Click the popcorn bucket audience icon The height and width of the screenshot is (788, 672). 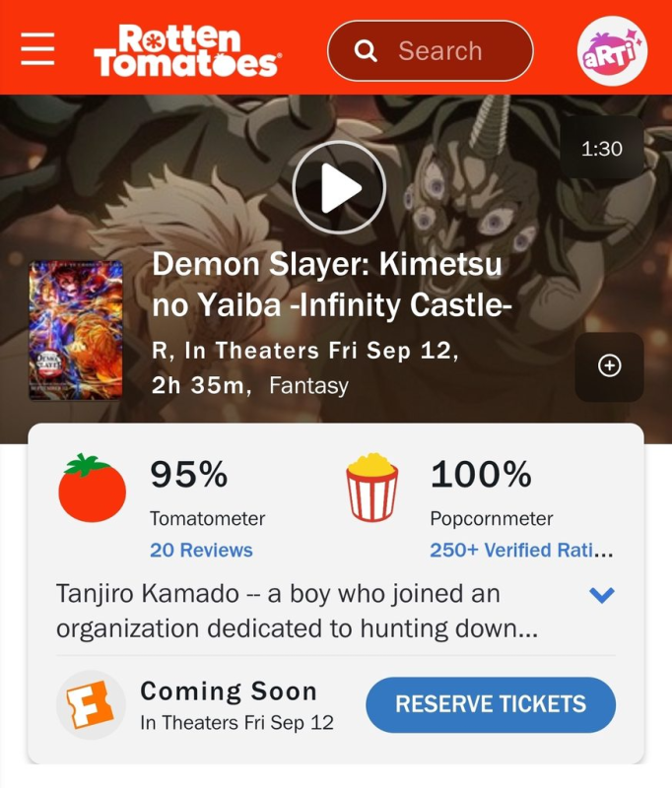point(371,487)
